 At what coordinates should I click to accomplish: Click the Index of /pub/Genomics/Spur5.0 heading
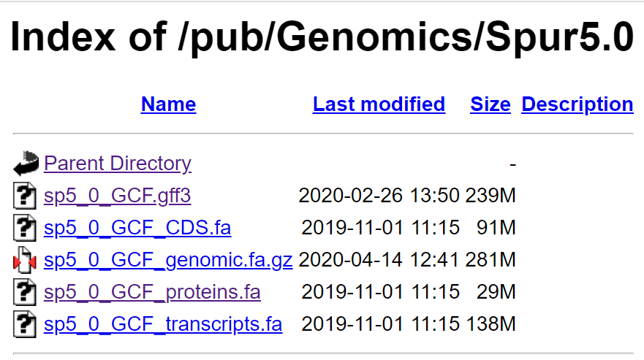click(322, 38)
